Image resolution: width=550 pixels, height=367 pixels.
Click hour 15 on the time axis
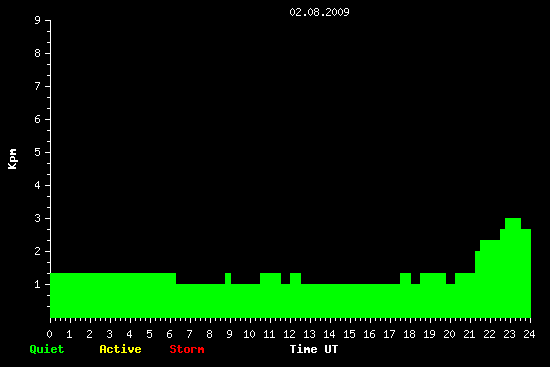[349, 334]
